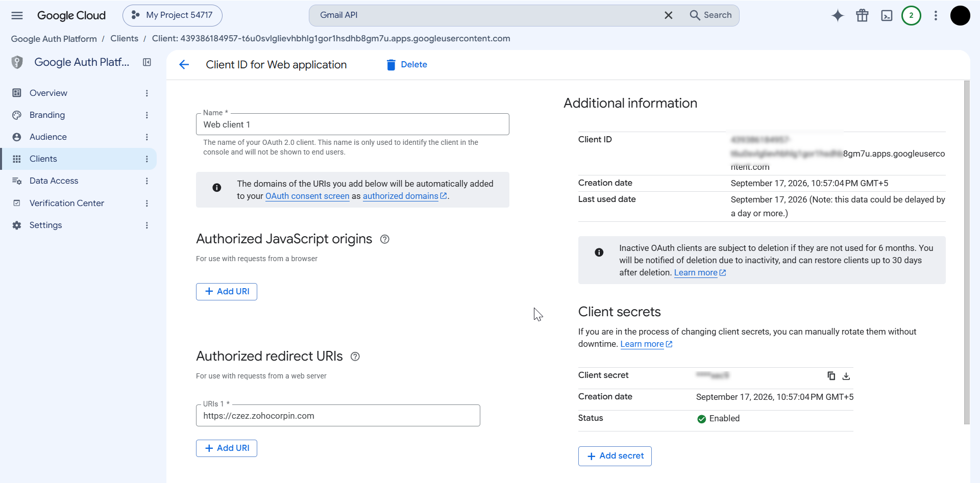The width and height of the screenshot is (980, 483).
Task: Click the Additional information heading
Action: tap(630, 103)
